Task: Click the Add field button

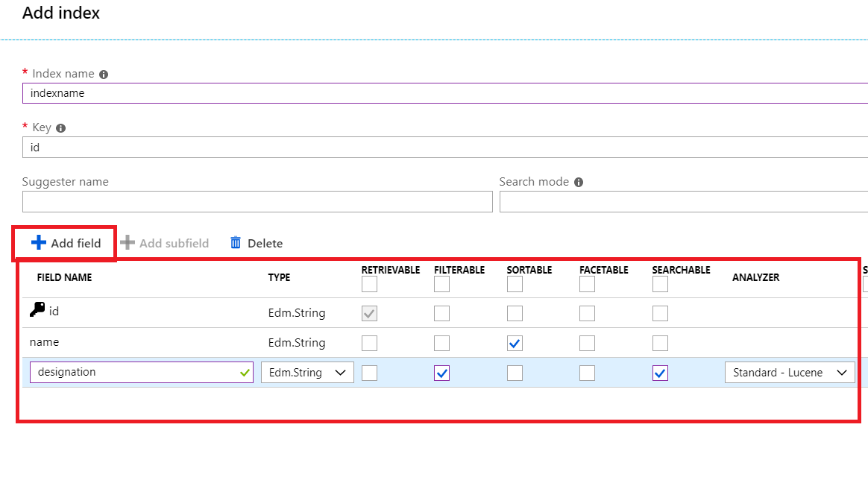Action: coord(63,242)
